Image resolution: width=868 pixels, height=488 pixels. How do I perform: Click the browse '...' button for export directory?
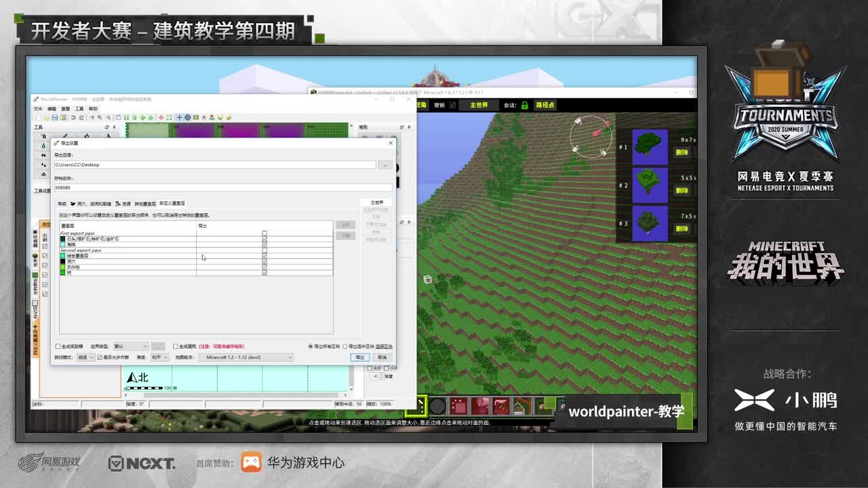(x=385, y=165)
